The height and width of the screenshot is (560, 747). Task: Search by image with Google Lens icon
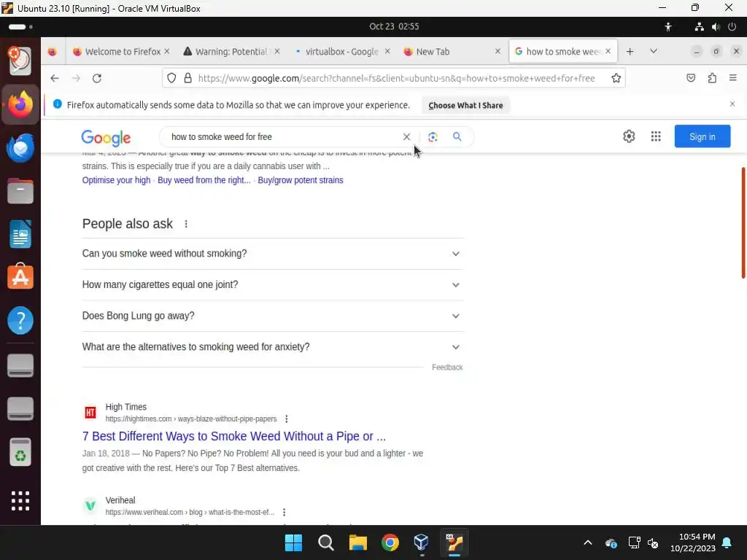[433, 136]
